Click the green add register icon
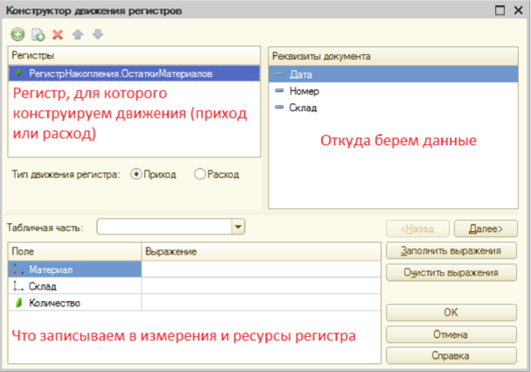The height and width of the screenshot is (372, 531). pyautogui.click(x=18, y=35)
